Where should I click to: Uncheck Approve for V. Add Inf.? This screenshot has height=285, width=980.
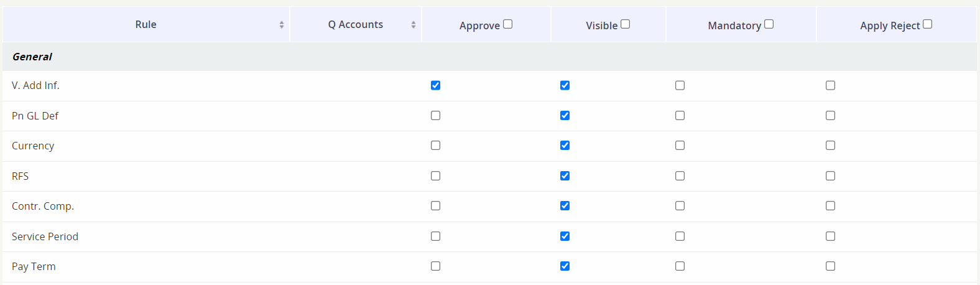(x=435, y=85)
